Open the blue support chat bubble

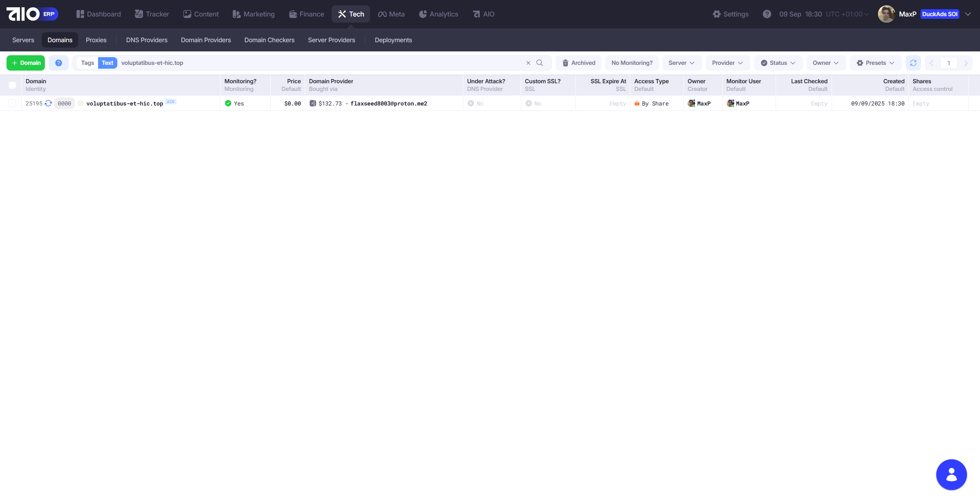coord(952,475)
